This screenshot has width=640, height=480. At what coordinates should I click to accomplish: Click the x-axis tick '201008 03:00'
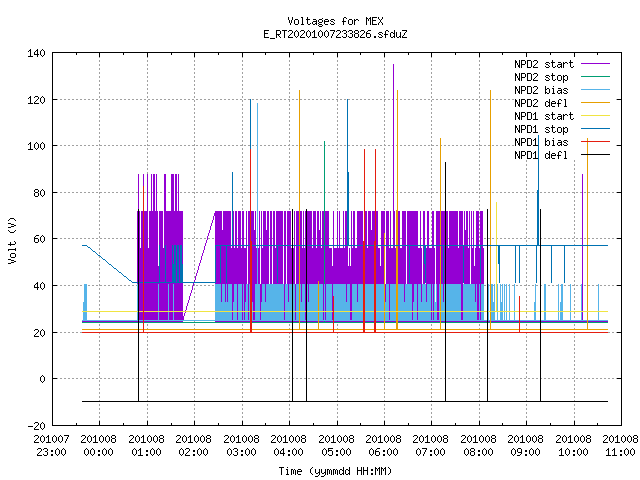tap(241, 446)
